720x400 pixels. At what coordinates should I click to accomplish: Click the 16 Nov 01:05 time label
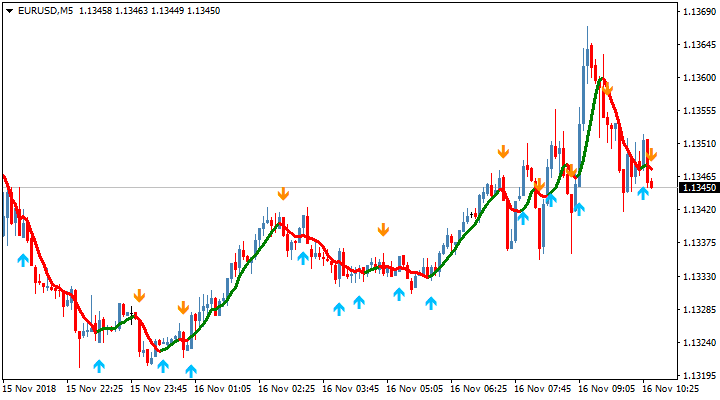[222, 389]
